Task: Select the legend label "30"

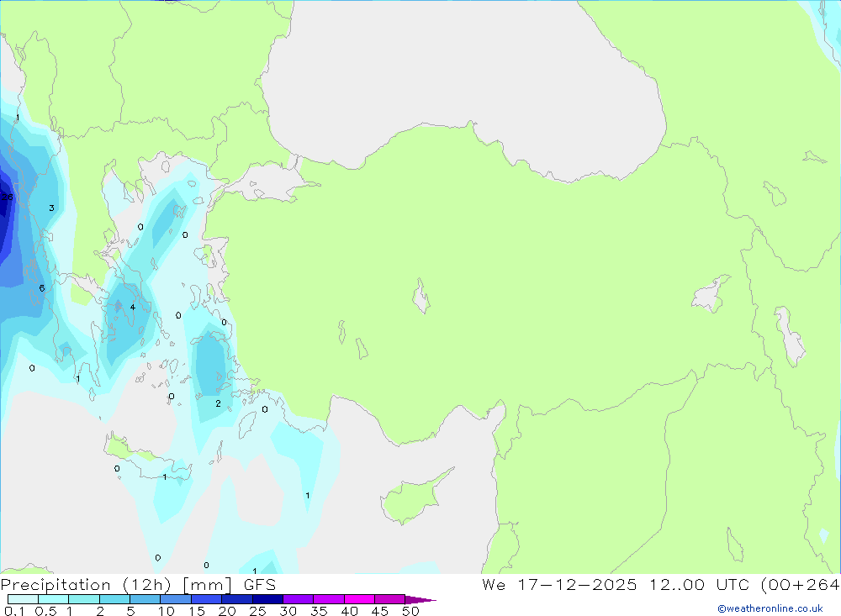Action: coord(288,611)
